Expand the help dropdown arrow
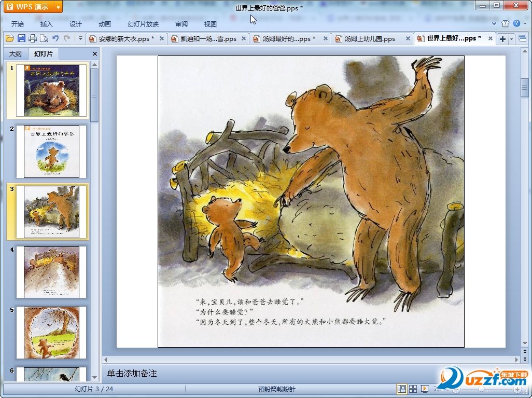 click(525, 23)
